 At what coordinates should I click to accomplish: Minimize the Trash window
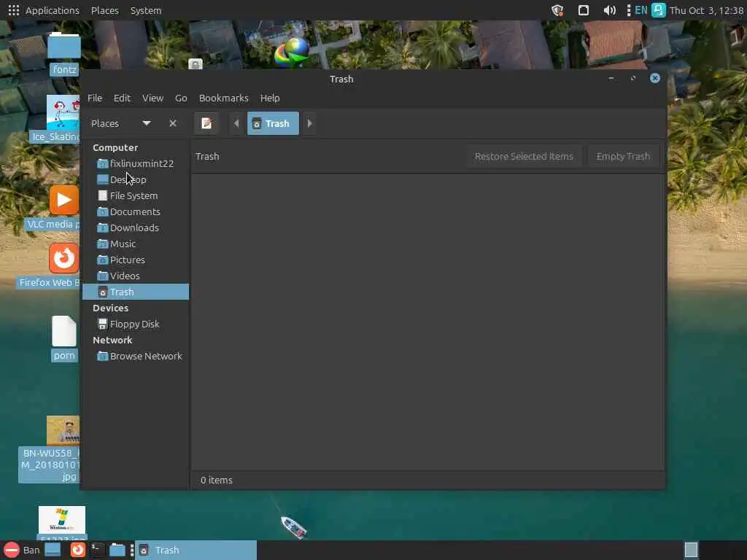click(611, 78)
